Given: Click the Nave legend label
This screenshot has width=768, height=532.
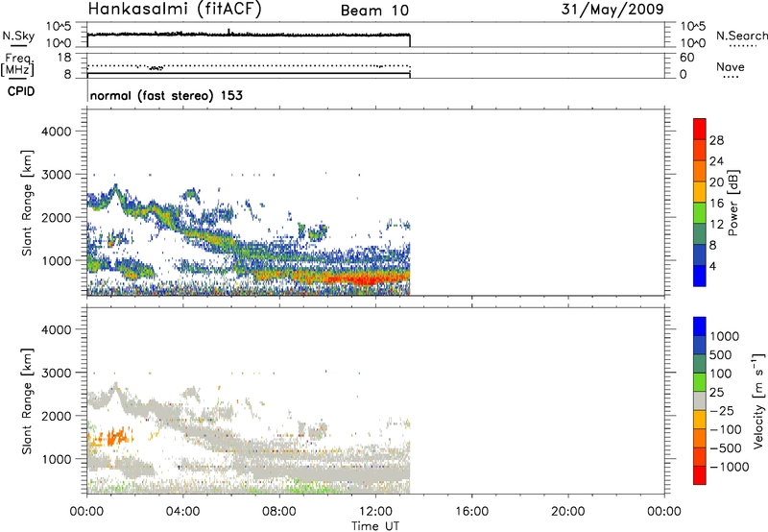Looking at the screenshot, I should point(731,66).
